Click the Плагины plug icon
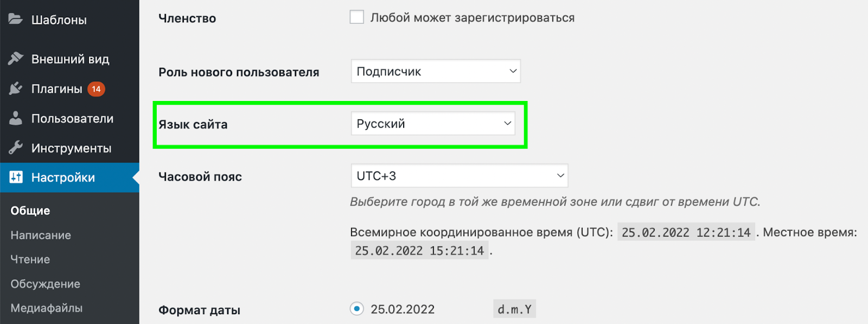 [16, 88]
